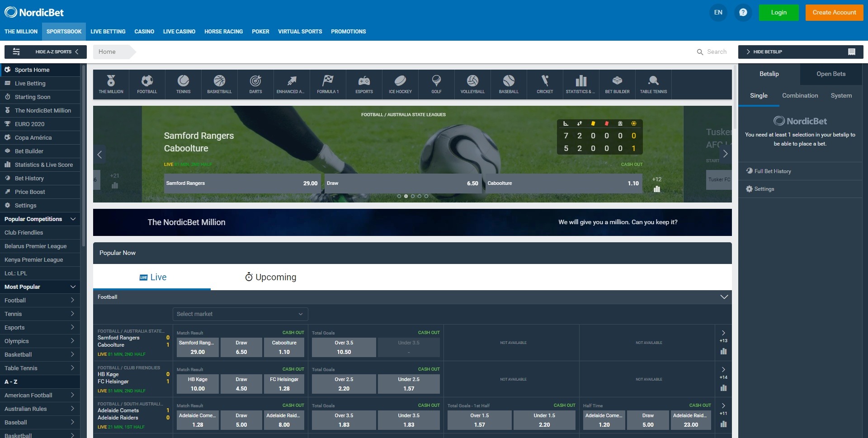Open Full Bet History link
Image resolution: width=868 pixels, height=438 pixels.
(x=771, y=171)
